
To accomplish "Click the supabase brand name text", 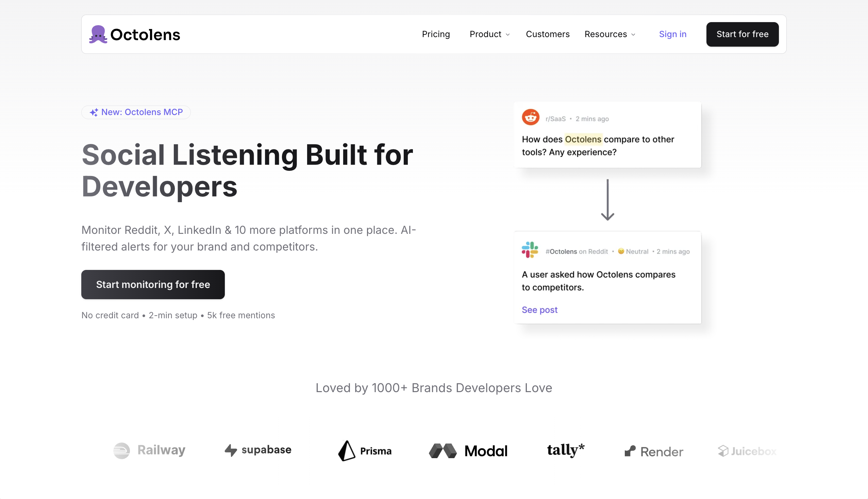I will (266, 449).
